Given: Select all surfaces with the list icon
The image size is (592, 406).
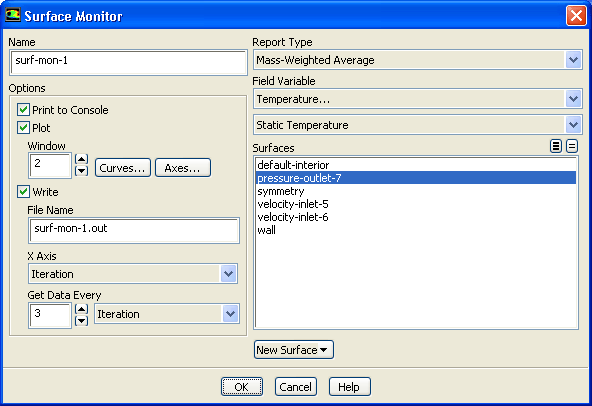Looking at the screenshot, I should (556, 146).
